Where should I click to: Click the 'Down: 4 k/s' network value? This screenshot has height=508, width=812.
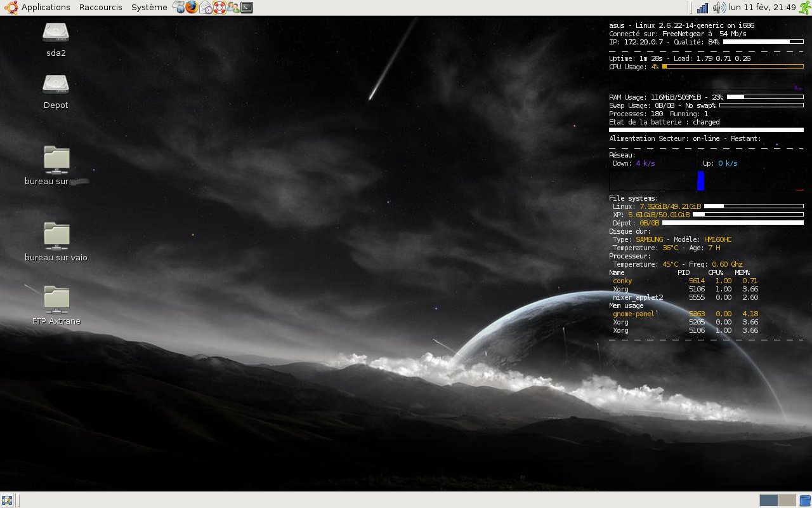634,163
